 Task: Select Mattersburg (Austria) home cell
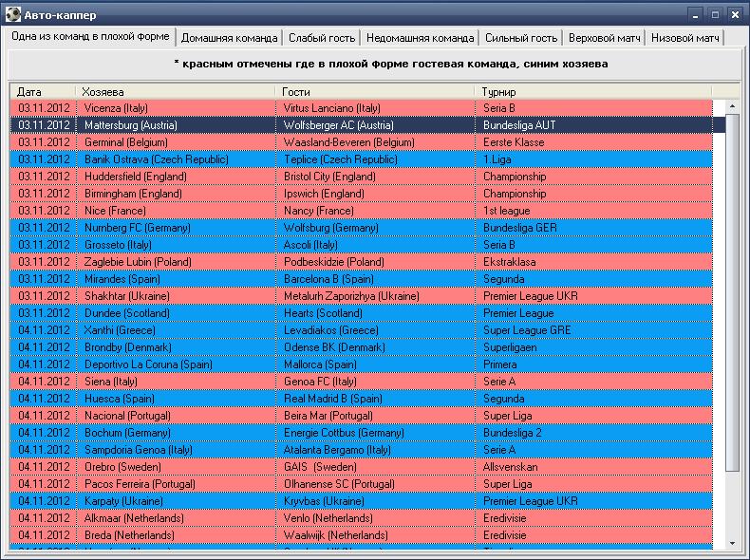(x=176, y=125)
